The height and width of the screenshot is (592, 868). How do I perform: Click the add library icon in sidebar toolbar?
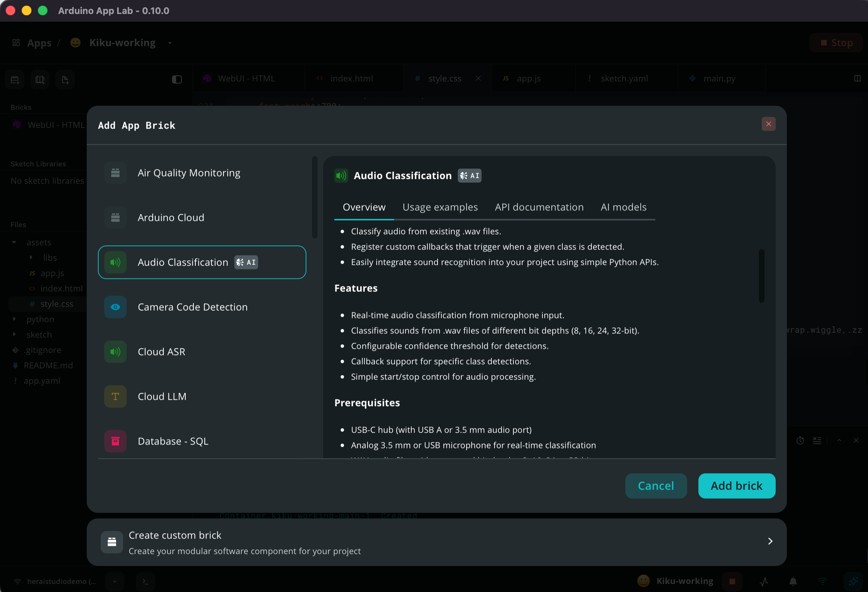click(40, 80)
